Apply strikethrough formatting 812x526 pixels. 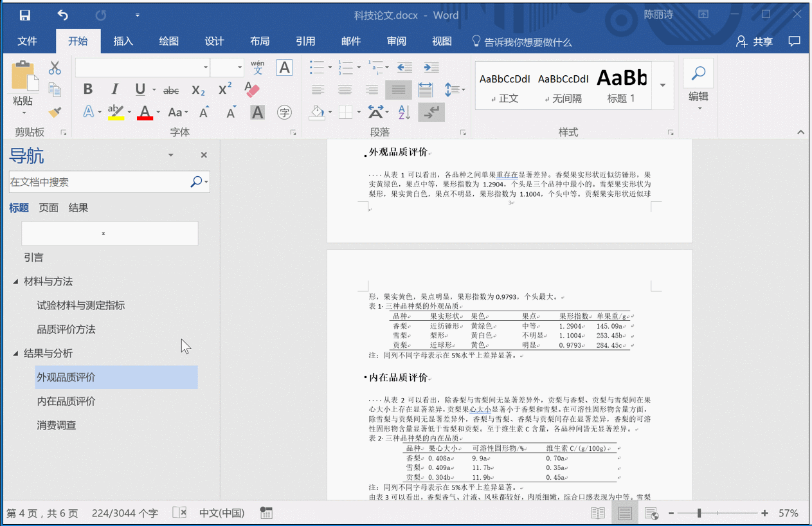tap(171, 90)
